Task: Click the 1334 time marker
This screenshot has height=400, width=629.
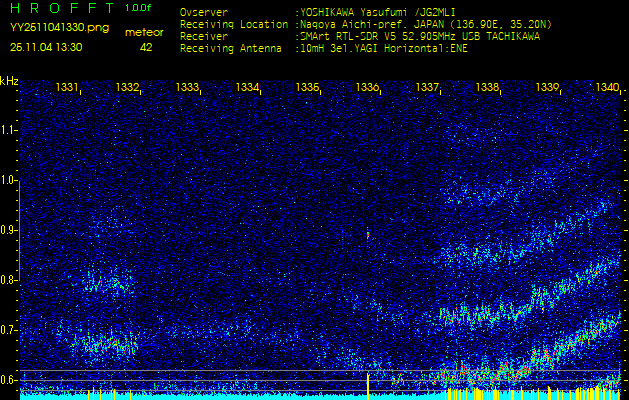Action: coord(247,87)
